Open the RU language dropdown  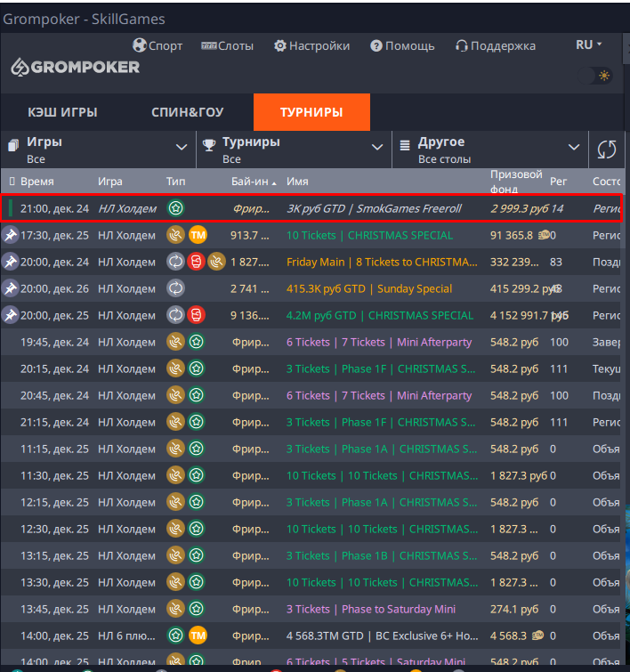click(589, 45)
